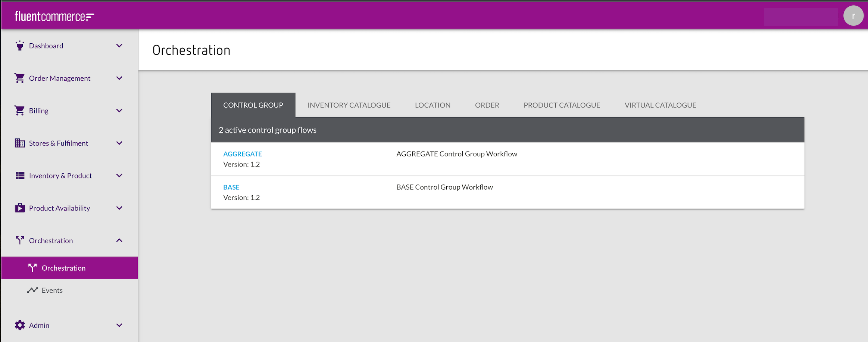
Task: Click the Dashboard lightbulb icon
Action: pyautogui.click(x=20, y=46)
